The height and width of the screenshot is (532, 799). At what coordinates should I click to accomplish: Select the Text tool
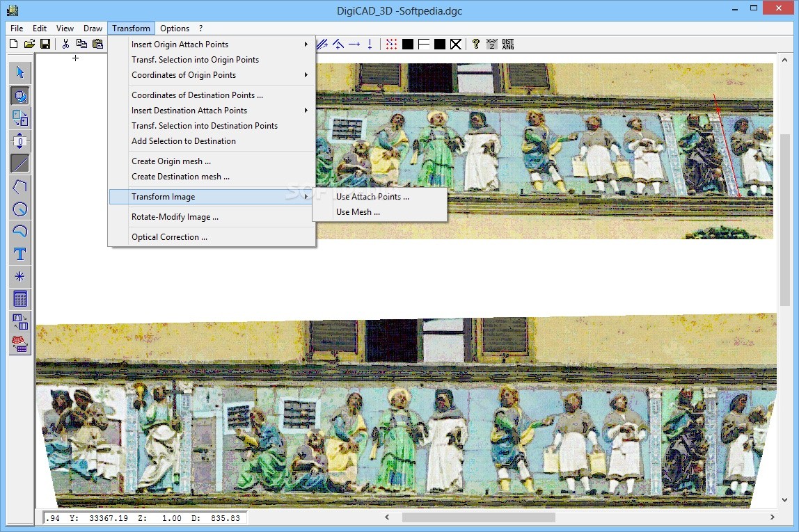(20, 254)
